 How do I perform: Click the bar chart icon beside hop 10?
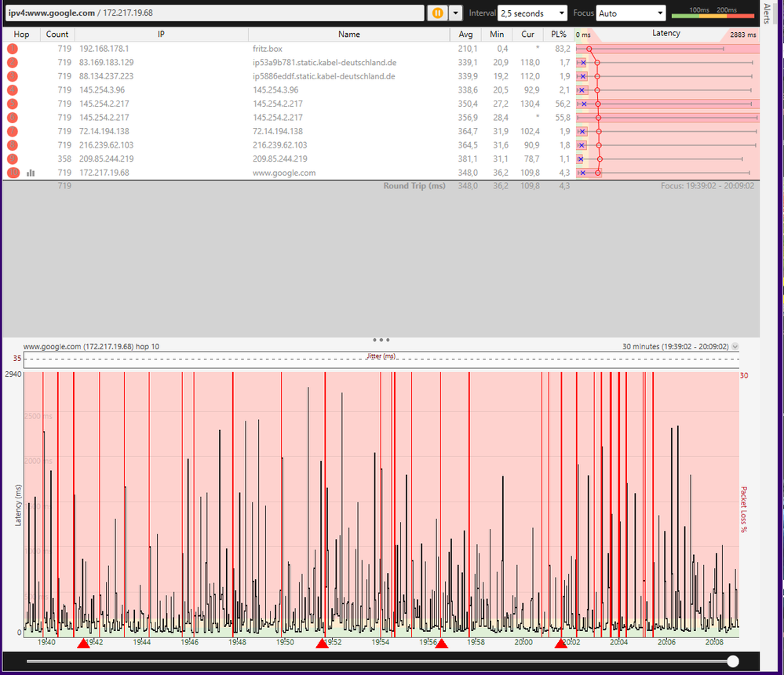point(30,173)
